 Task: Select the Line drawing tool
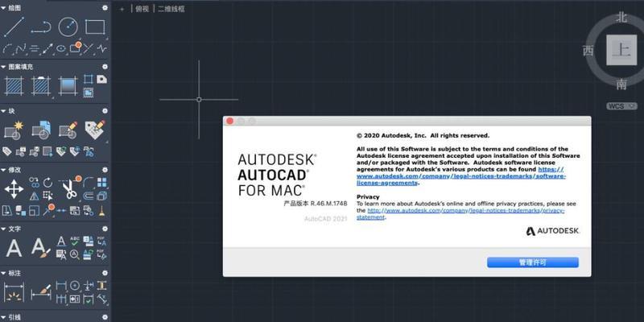[x=14, y=27]
